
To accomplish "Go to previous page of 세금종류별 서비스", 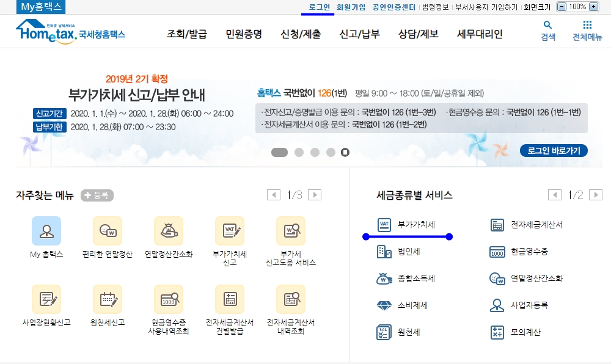I will pyautogui.click(x=555, y=195).
